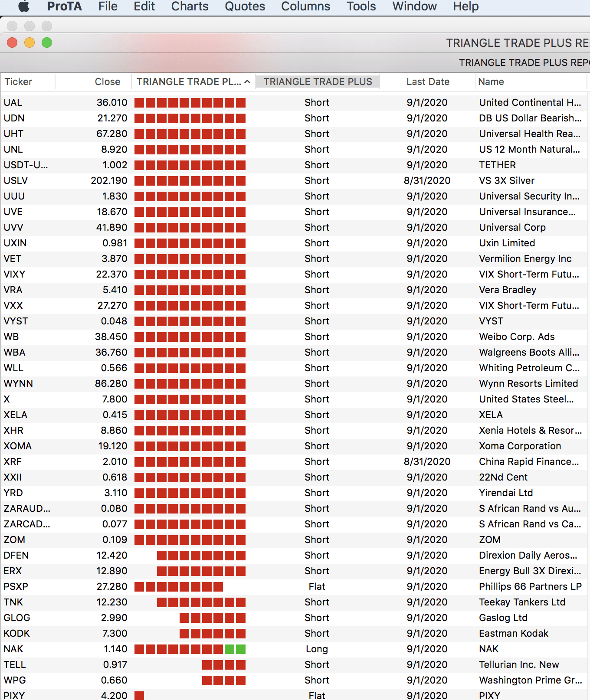Click the Short signal in the WBA row
This screenshot has height=700, width=590.
pos(317,352)
